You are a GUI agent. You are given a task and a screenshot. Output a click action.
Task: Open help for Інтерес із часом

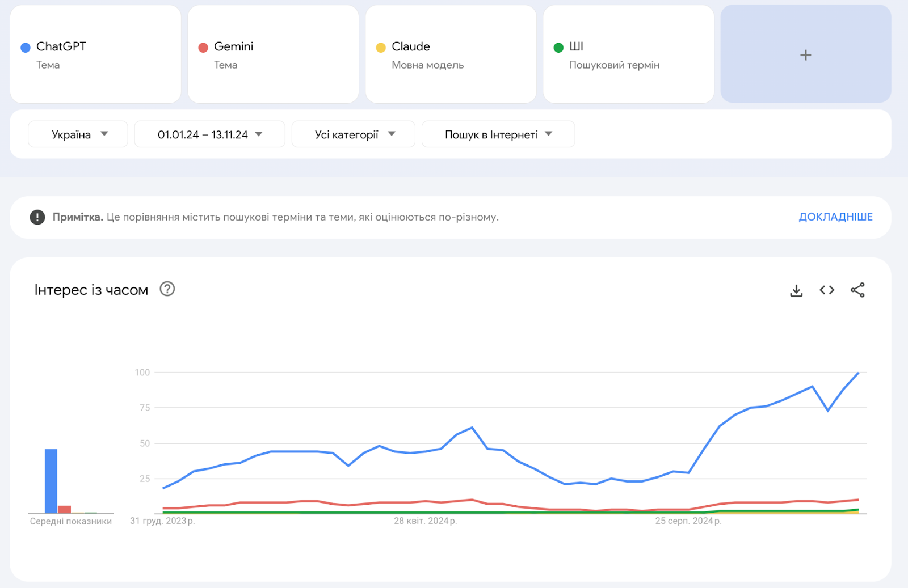tap(167, 289)
